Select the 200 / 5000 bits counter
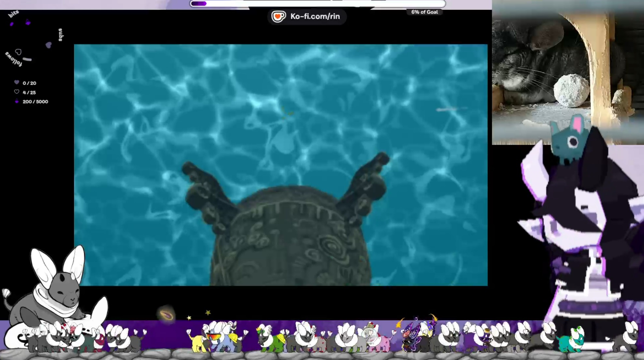Screen dimensions: 644x360 click(x=35, y=102)
